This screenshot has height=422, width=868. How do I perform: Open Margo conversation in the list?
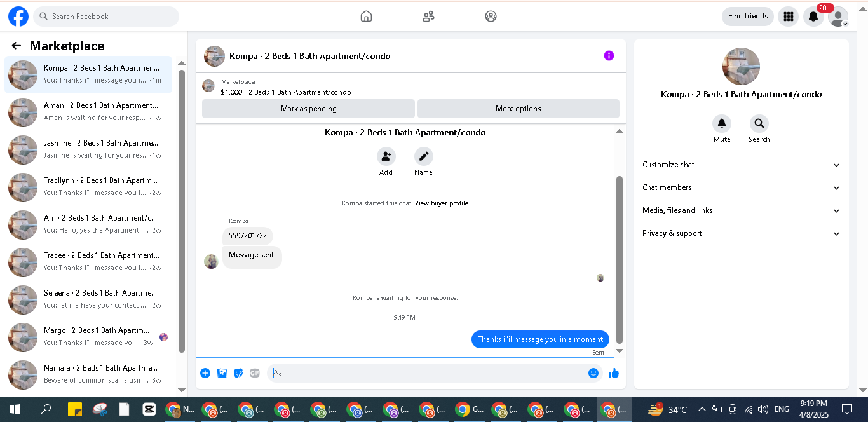coord(88,337)
